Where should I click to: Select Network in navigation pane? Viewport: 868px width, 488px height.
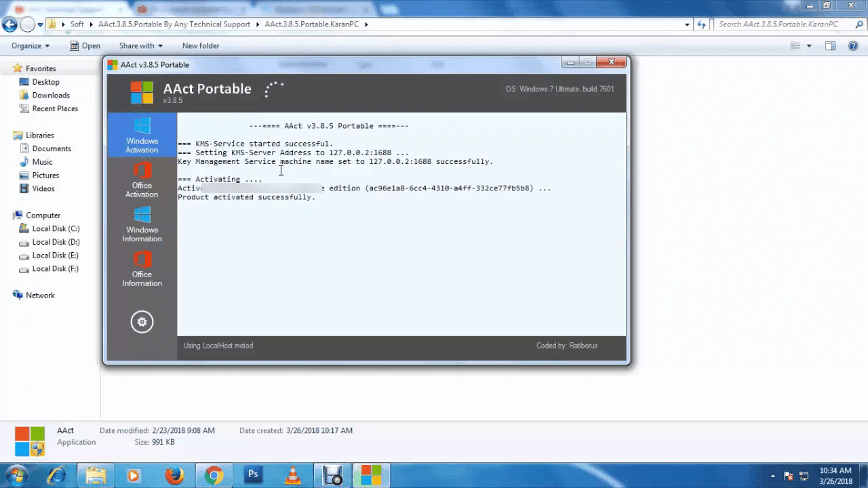(x=40, y=296)
